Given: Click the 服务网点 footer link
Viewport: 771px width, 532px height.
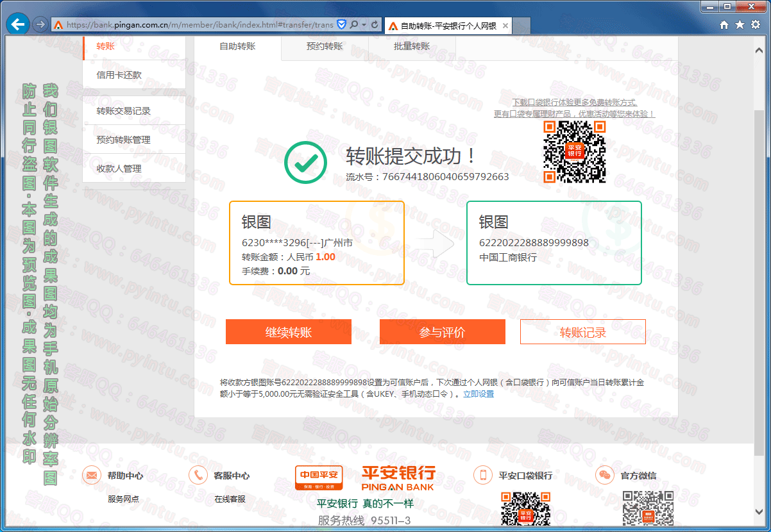Looking at the screenshot, I should (123, 499).
